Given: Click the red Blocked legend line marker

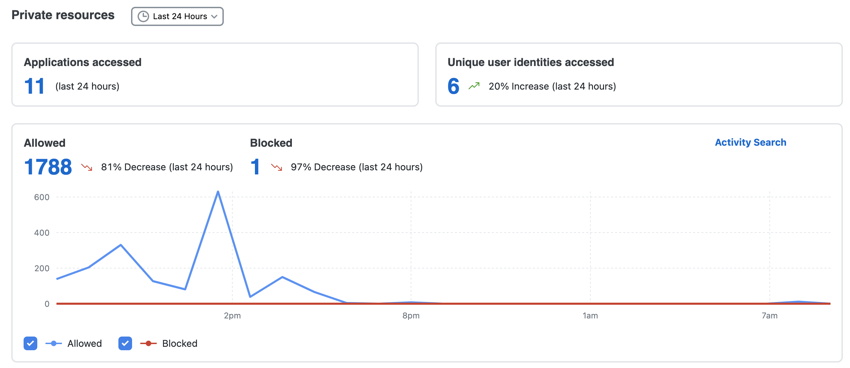Looking at the screenshot, I should (149, 344).
